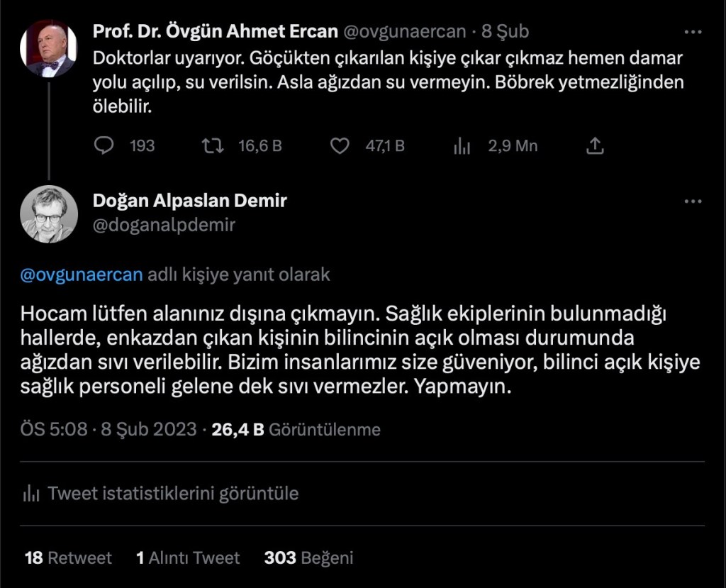Viewport: 726px width, 588px height.
Task: Click the reply icon on Ercan's tweet
Action: click(x=104, y=145)
